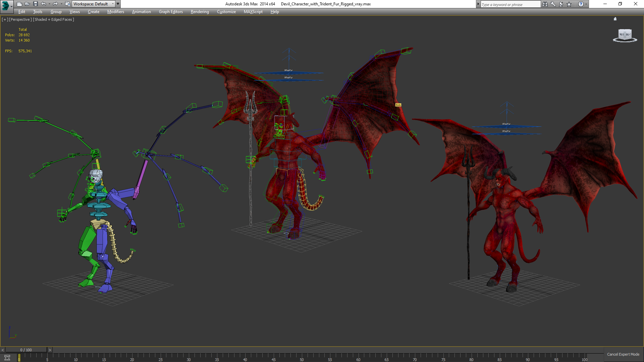Click the Help question mark icon

tap(581, 4)
